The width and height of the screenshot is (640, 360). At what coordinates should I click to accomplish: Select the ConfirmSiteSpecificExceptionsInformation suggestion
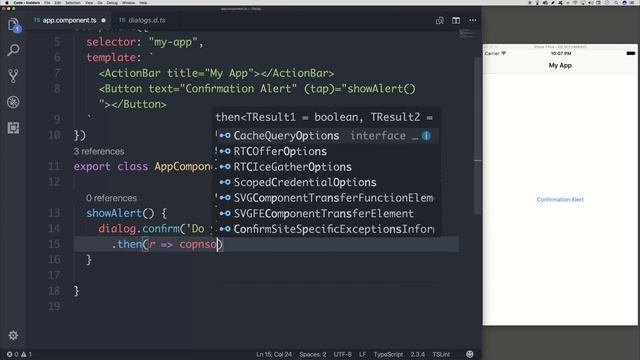[x=327, y=229]
